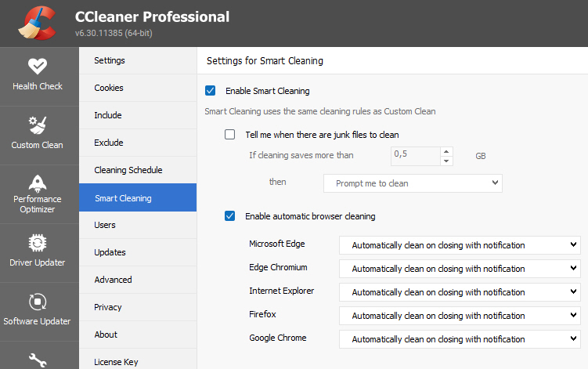Open the Google Chrome cleaning dropdown
The image size is (588, 369).
tap(460, 339)
